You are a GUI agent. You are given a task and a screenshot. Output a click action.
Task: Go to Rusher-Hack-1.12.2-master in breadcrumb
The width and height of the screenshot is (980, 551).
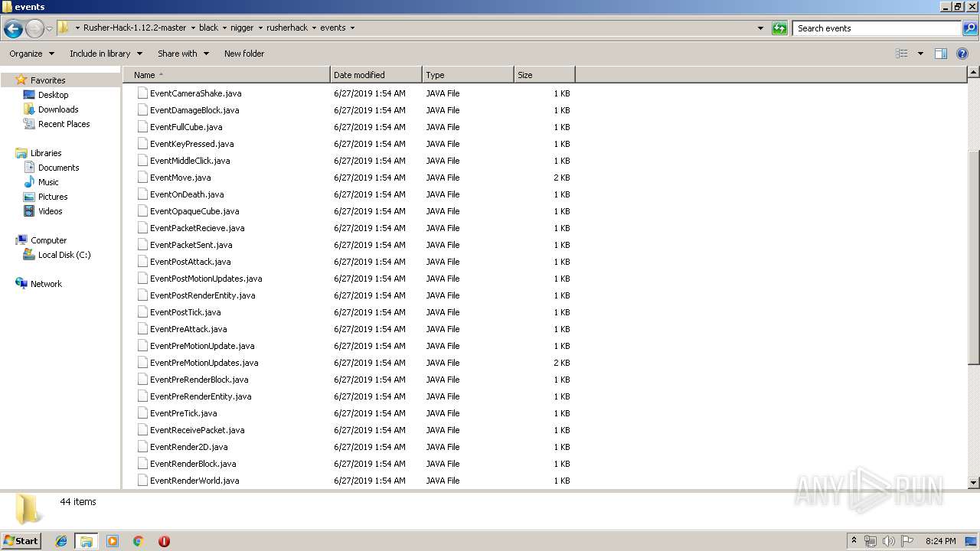[135, 28]
